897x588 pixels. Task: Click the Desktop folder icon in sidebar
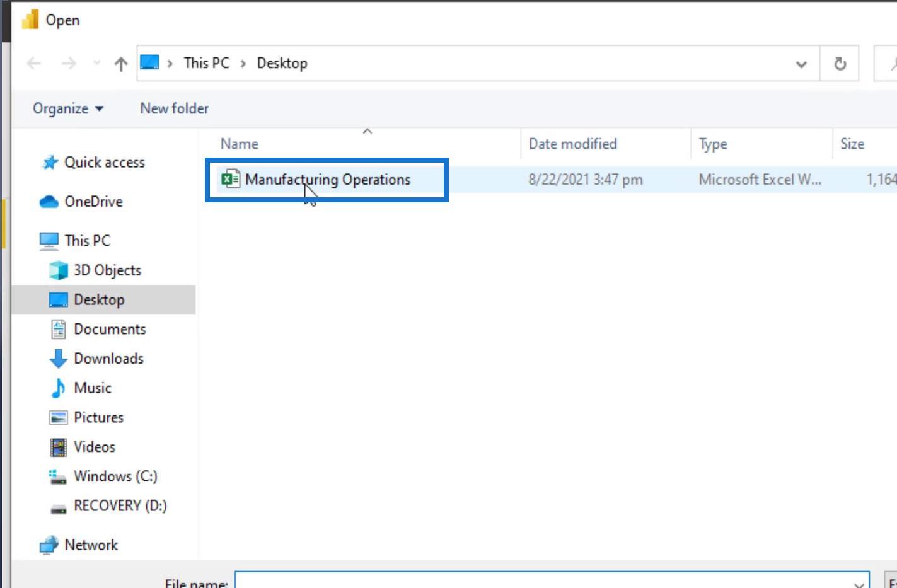coord(58,299)
